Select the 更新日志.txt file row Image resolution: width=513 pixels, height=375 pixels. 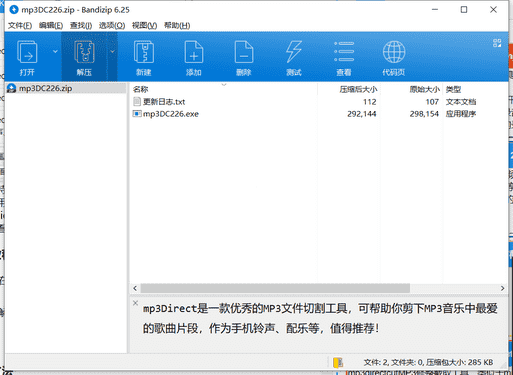click(x=318, y=102)
